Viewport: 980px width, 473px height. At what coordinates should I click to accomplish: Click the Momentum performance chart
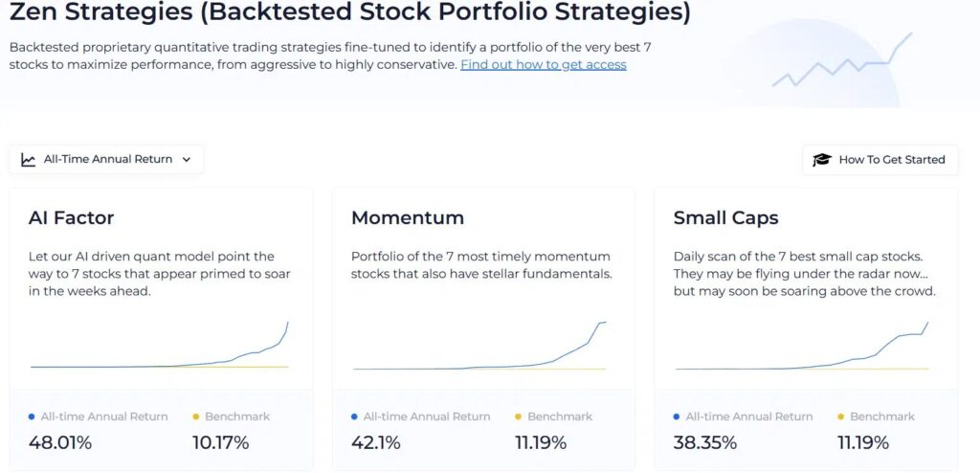[479, 346]
